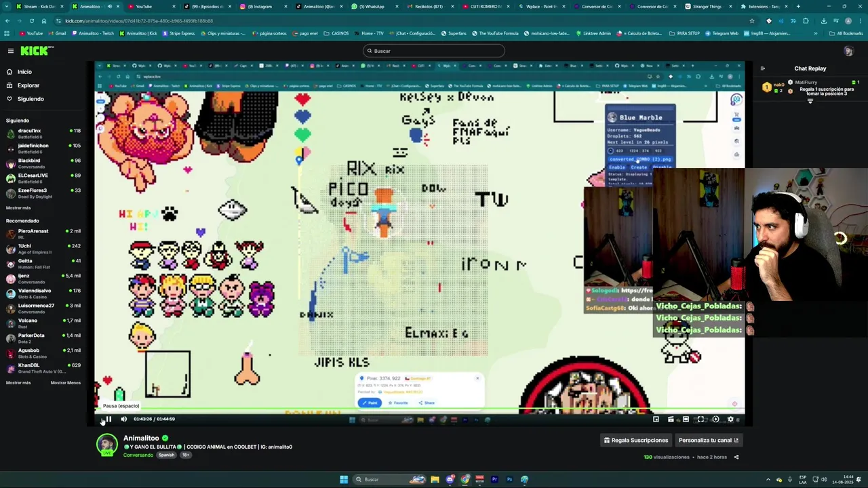Viewport: 868px width, 488px height.
Task: Open 1Uchi recommended channel
Action: tap(43, 248)
